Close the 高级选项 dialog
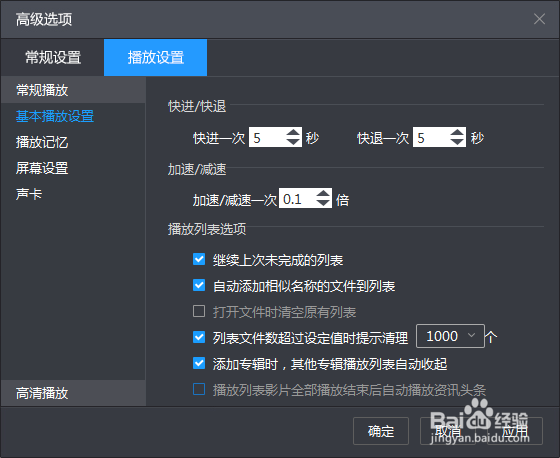Viewport: 560px width, 458px height. click(539, 19)
